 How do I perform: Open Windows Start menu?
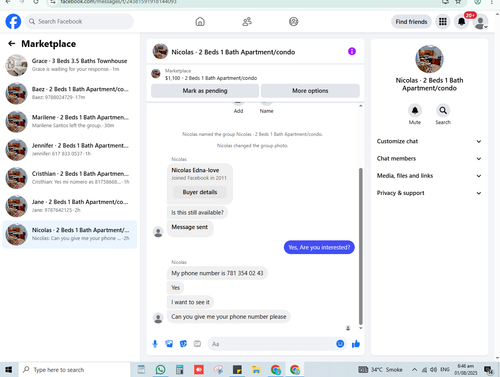point(9,370)
